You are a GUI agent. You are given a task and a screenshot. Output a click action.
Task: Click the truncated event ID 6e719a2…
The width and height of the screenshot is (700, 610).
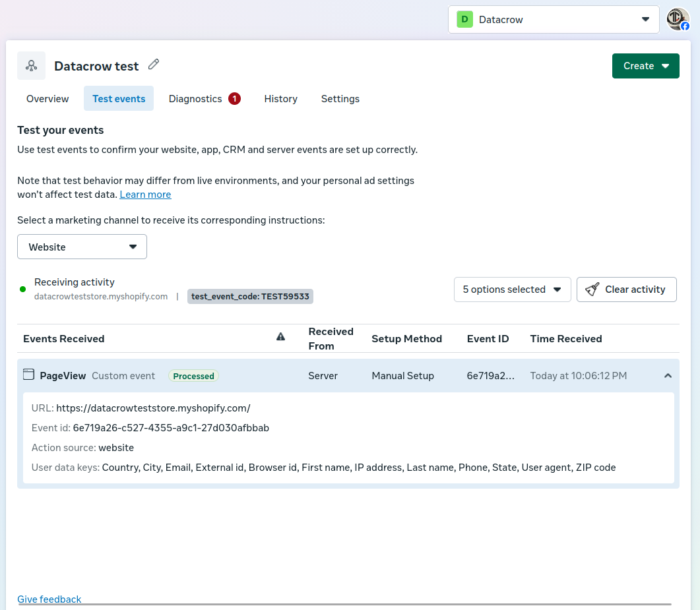pos(491,376)
